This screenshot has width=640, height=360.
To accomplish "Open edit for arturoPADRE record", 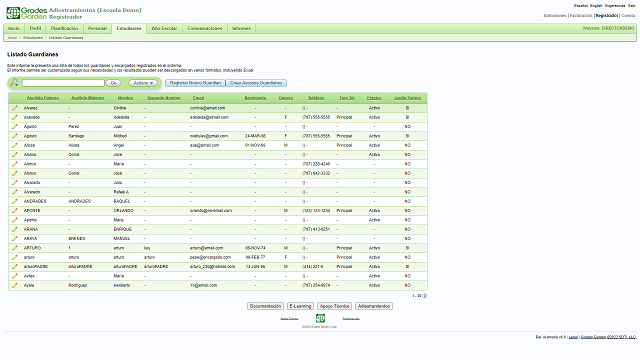I will tap(15, 267).
